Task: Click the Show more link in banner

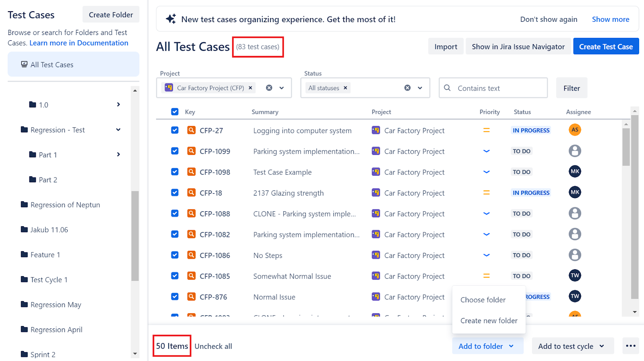Action: (x=610, y=19)
